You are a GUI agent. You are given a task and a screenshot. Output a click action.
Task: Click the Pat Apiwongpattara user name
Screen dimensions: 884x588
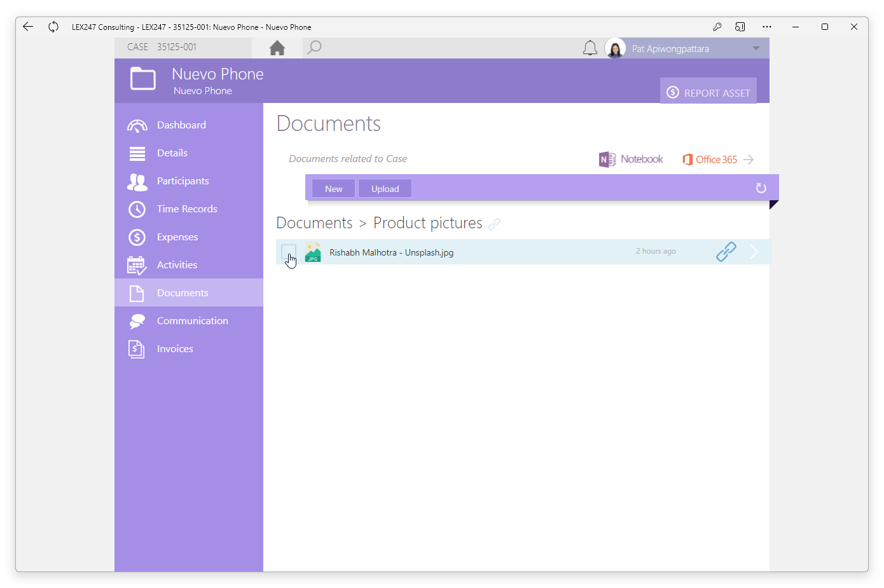coord(670,49)
